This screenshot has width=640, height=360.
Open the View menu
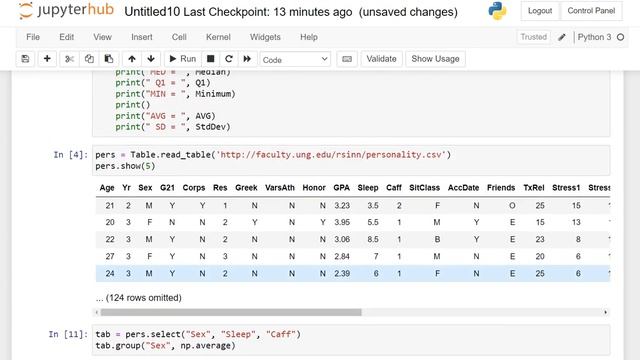point(102,37)
